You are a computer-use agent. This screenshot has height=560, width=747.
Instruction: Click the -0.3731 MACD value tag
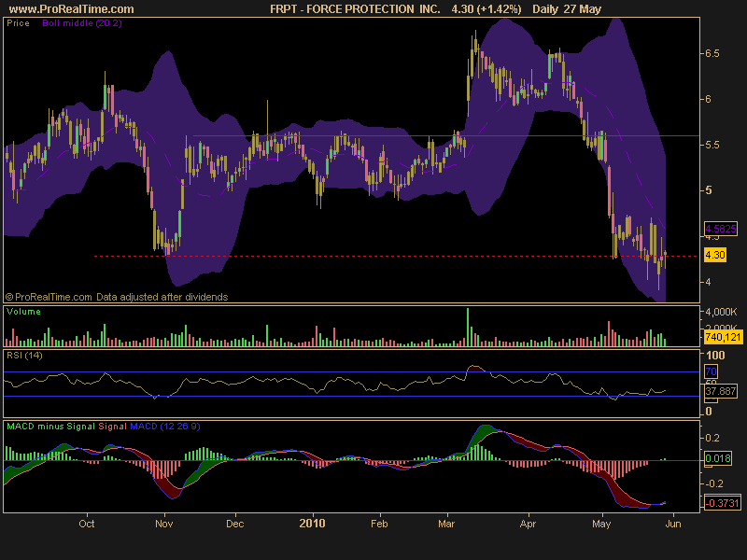[722, 503]
